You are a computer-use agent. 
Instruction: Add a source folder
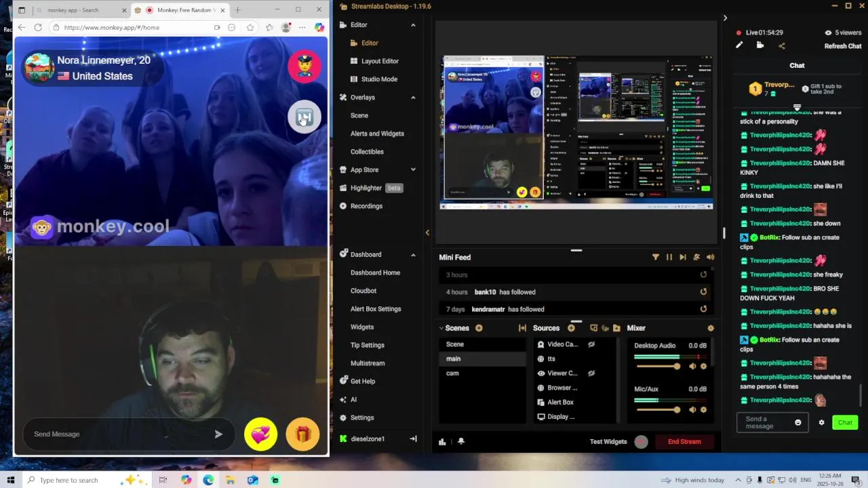[616, 328]
